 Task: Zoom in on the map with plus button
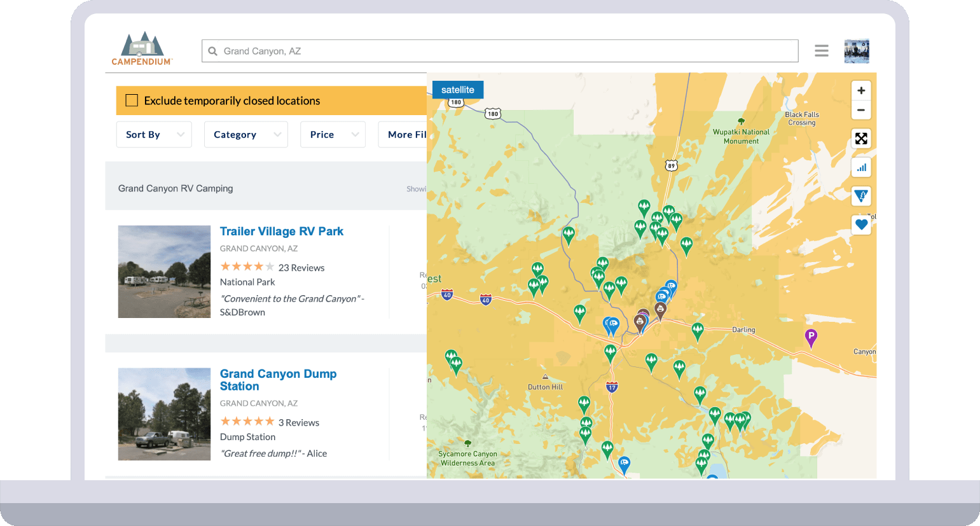click(861, 90)
